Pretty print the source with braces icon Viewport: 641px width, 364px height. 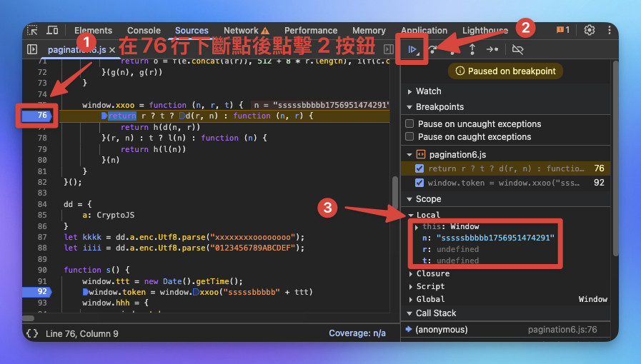coord(32,333)
